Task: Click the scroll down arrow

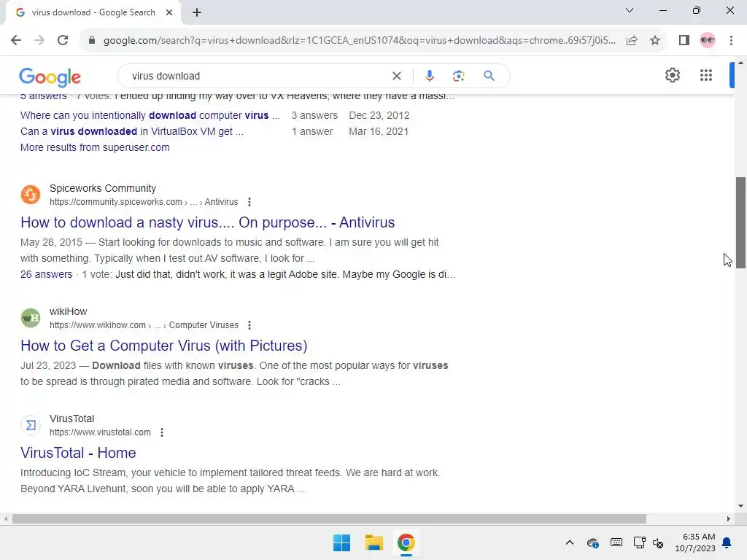Action: (x=741, y=506)
